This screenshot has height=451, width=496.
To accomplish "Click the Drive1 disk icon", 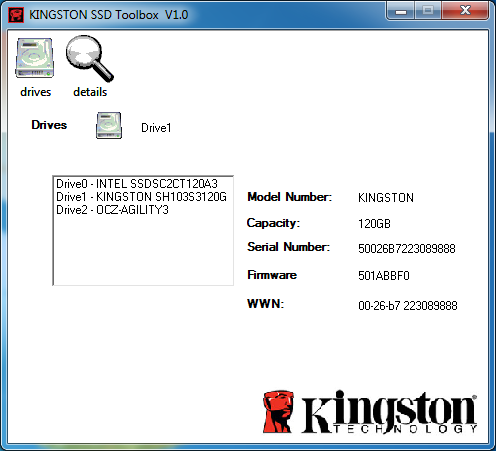I will click(x=109, y=125).
